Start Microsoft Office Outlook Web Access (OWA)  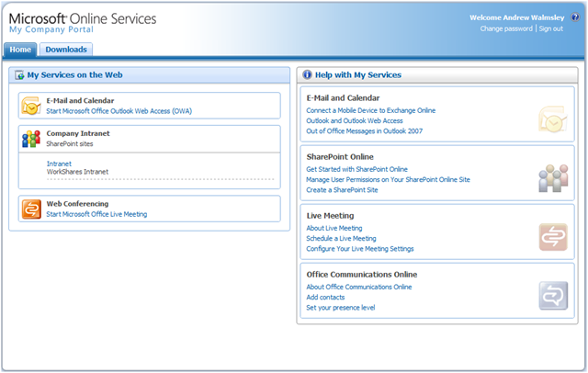(x=119, y=111)
